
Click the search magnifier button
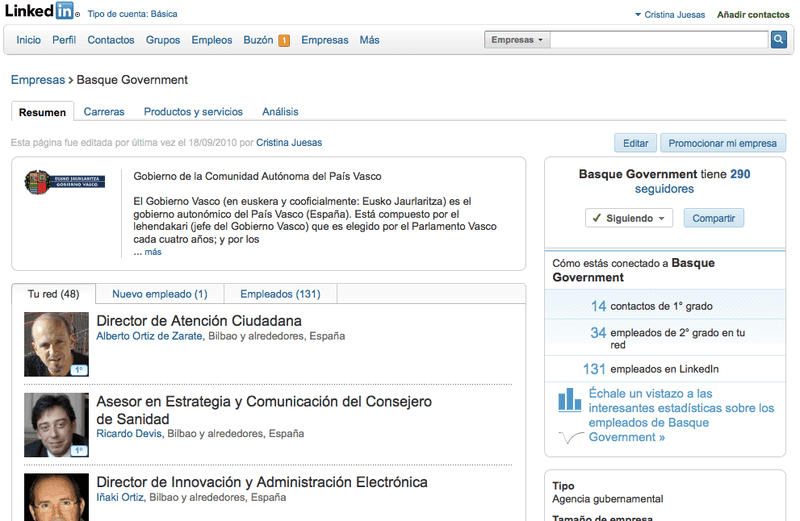(x=779, y=39)
